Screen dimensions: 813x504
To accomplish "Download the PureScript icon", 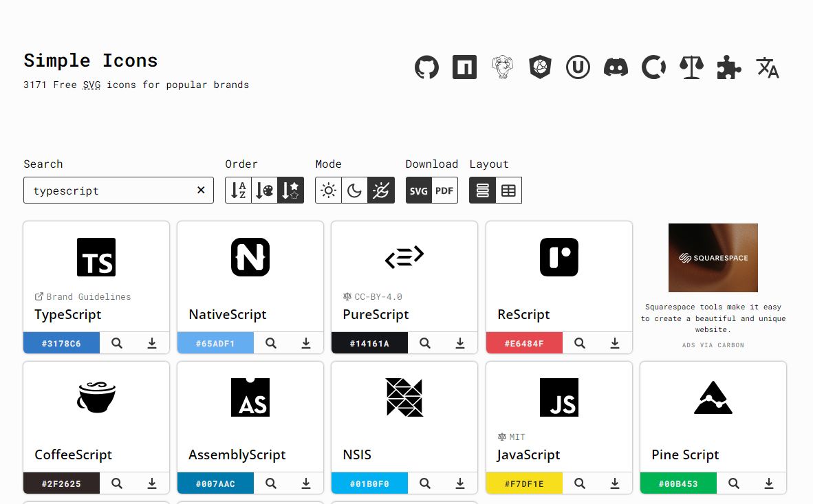I will 460,343.
